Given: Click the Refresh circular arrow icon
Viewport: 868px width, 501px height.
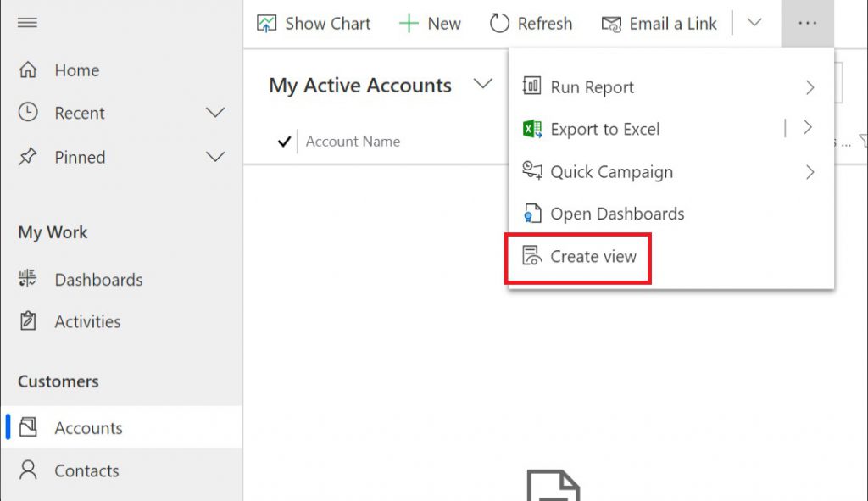Looking at the screenshot, I should point(499,23).
